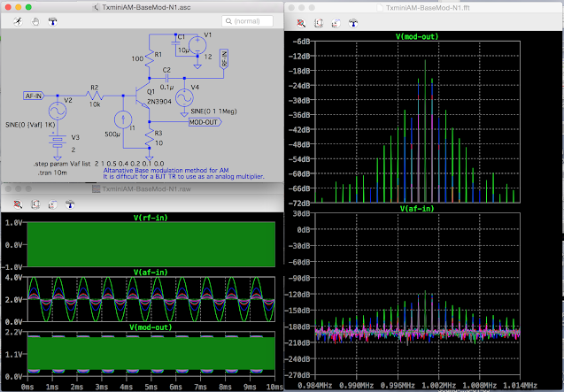
Task: Select voltage source V1 symbol
Action: (197, 46)
